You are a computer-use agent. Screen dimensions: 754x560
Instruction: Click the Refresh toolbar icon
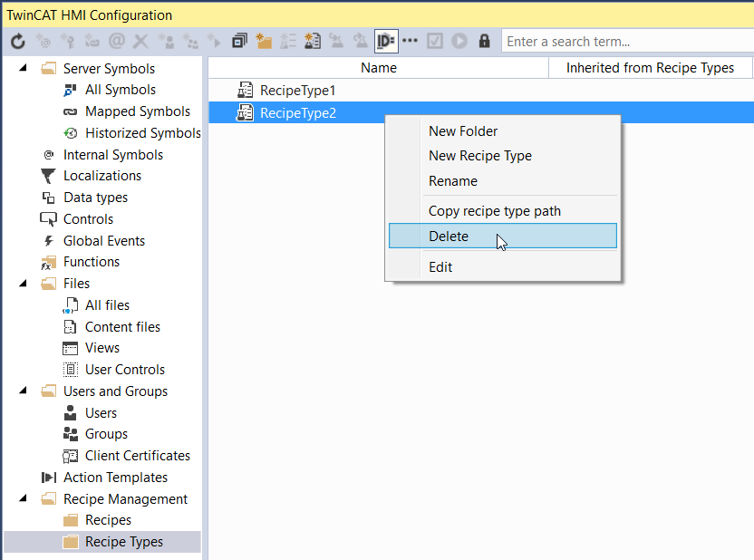coord(18,42)
